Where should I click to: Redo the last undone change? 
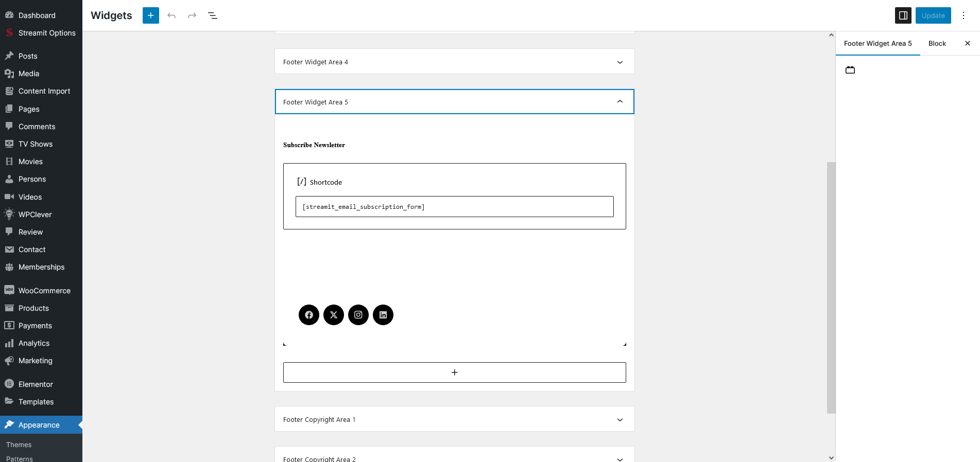[x=192, y=15]
